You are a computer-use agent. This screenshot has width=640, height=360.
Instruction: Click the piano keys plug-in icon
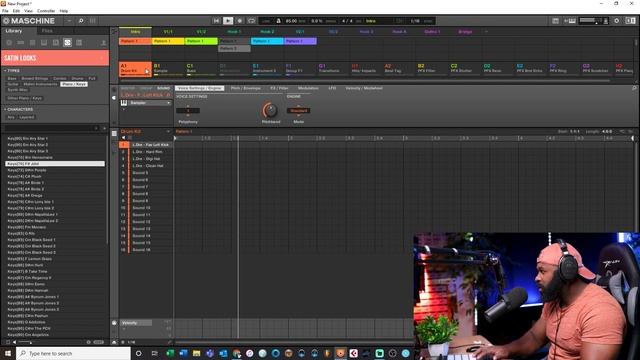[x=124, y=103]
